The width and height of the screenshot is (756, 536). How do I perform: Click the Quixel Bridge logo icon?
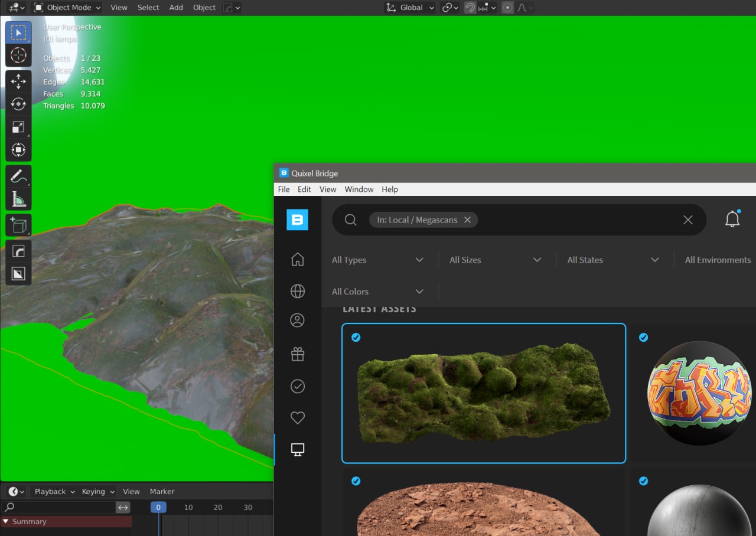click(x=298, y=220)
